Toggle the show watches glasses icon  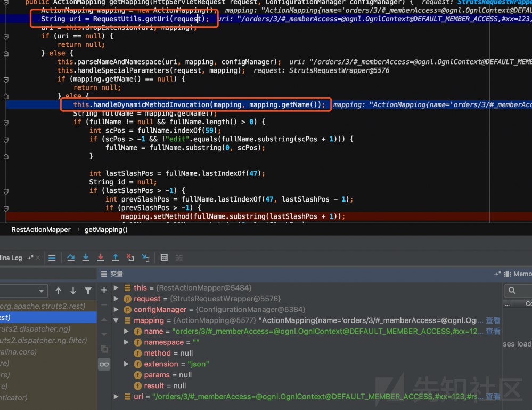[104, 365]
